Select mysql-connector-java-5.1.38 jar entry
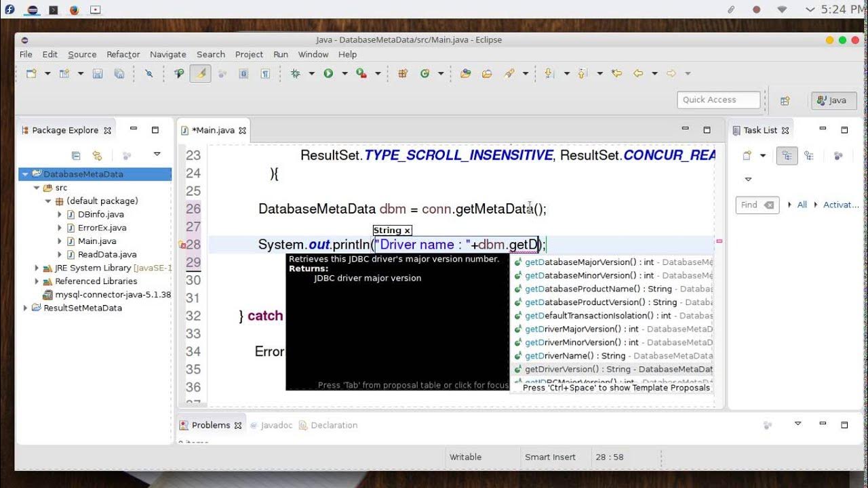 [107, 295]
